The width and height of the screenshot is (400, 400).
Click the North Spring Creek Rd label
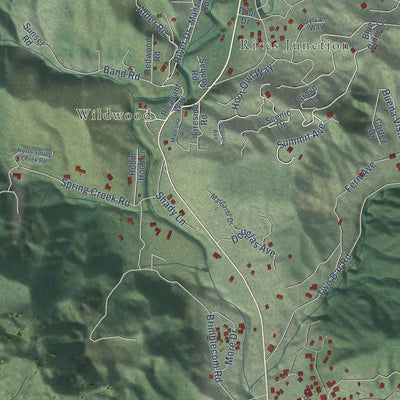click(x=35, y=156)
